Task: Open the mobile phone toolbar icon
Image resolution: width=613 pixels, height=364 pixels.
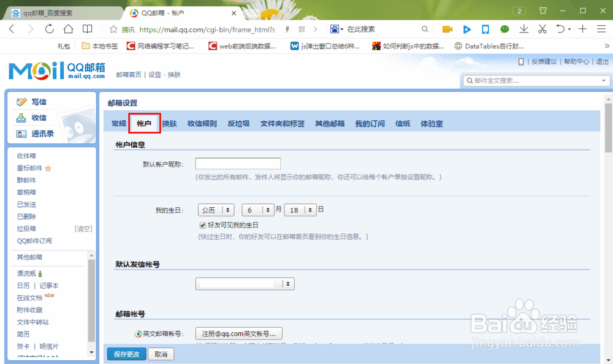Action: pyautogui.click(x=485, y=29)
